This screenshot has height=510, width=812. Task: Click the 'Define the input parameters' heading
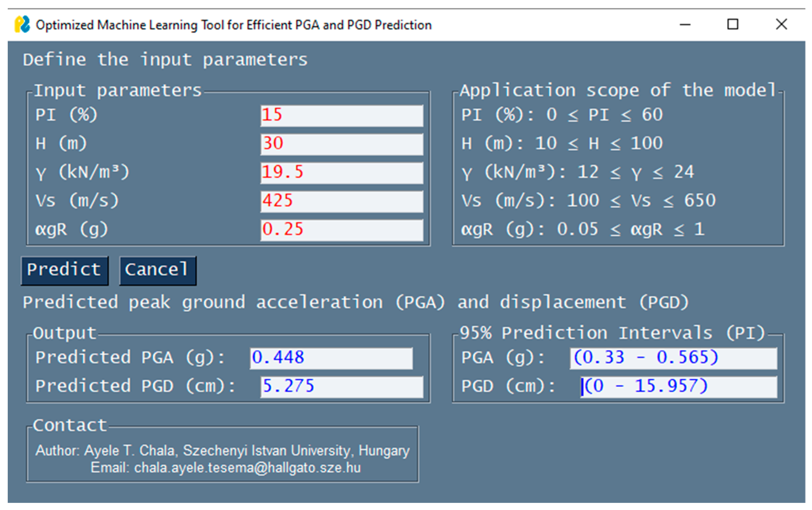tap(165, 60)
